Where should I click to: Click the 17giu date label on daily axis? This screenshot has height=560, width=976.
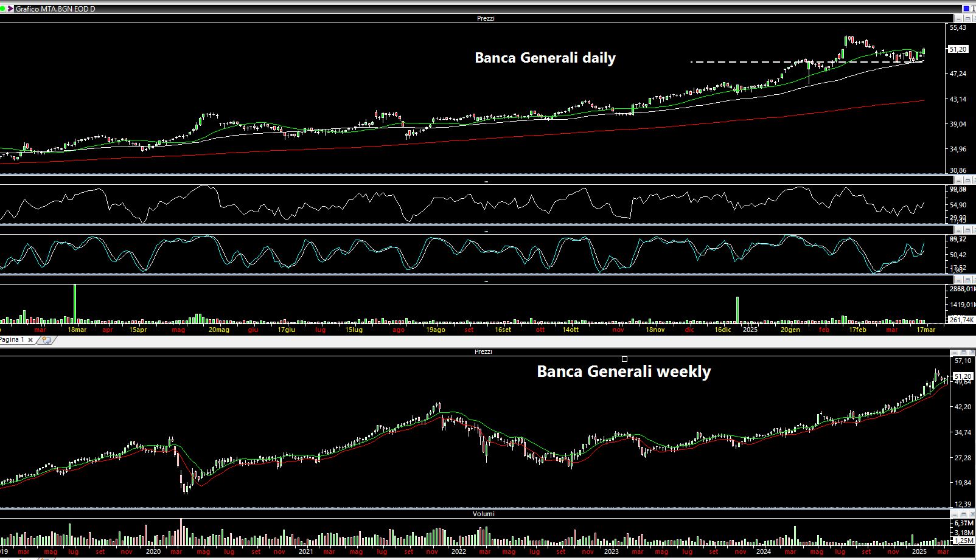(287, 330)
